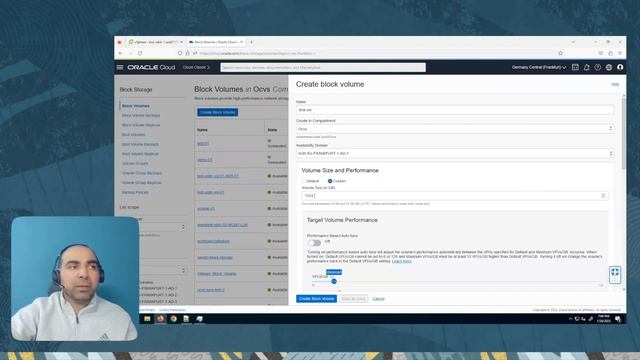Open Volume Group Replicas in sidebar
This screenshot has width=640, height=360.
(x=142, y=182)
